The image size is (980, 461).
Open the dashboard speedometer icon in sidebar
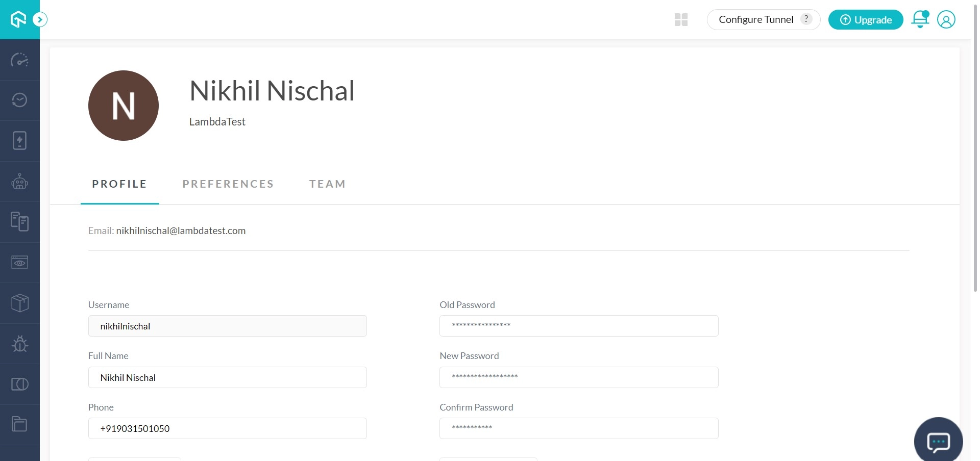19,60
